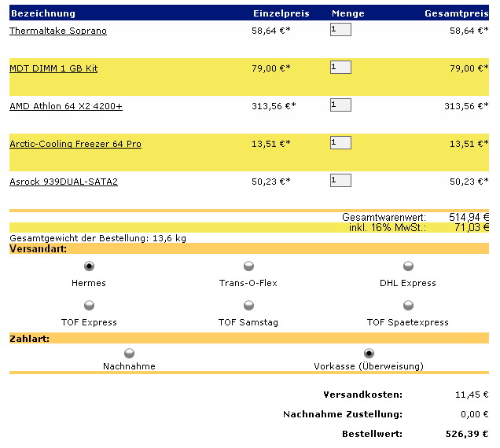
Task: Select DHL Express shipping radio button
Action: pyautogui.click(x=409, y=266)
